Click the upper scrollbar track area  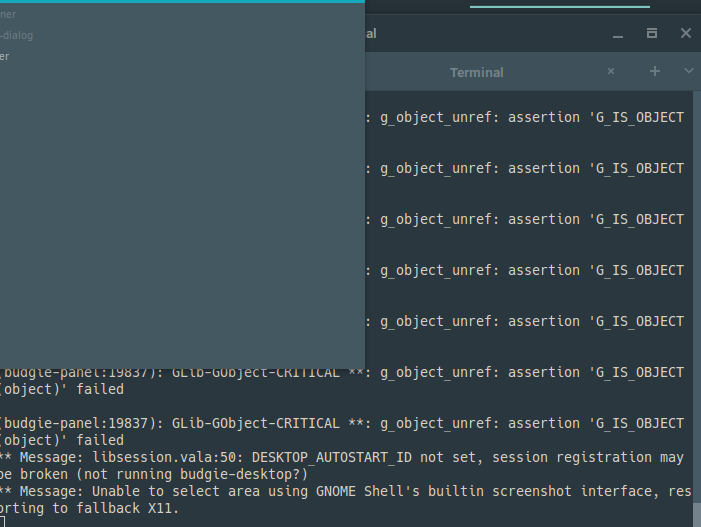coord(697,268)
